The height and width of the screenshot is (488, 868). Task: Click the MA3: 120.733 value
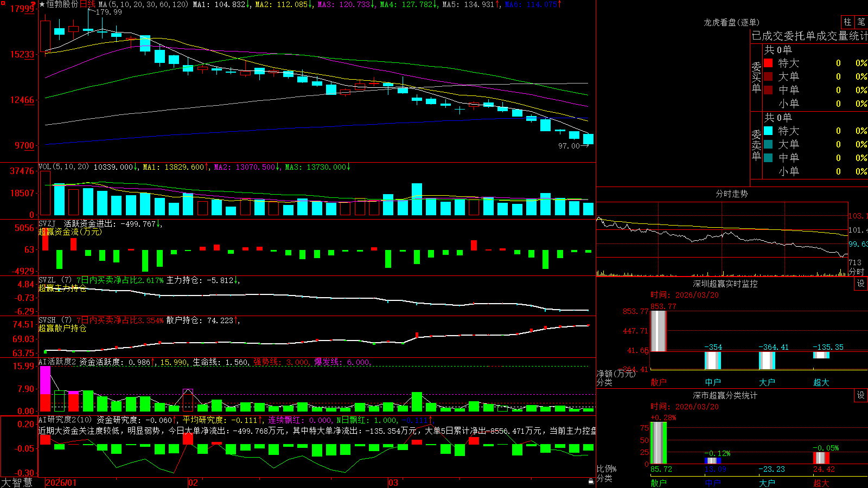(346, 4)
